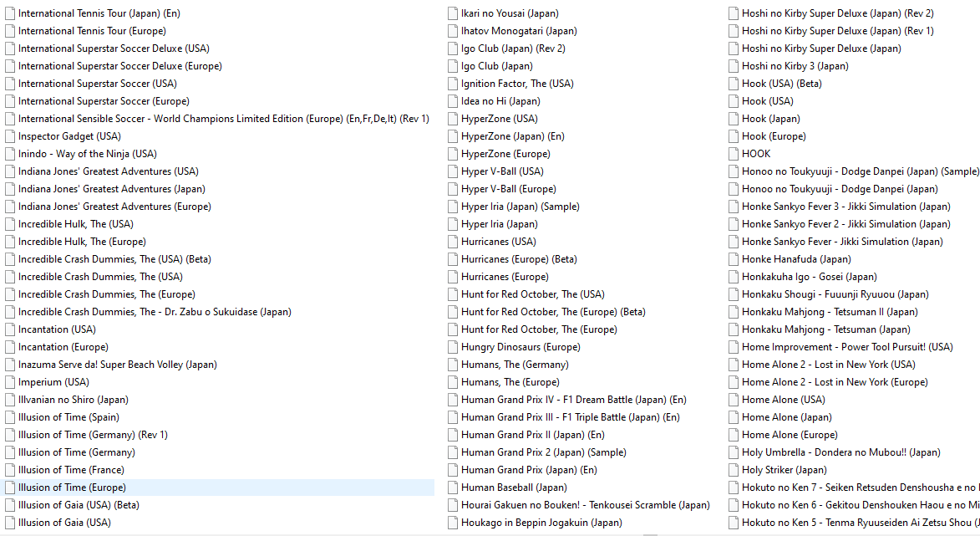Image resolution: width=980 pixels, height=536 pixels.
Task: Click Honkaku Shougi - Fuuunji Ryuuou (Japan)
Action: [835, 294]
